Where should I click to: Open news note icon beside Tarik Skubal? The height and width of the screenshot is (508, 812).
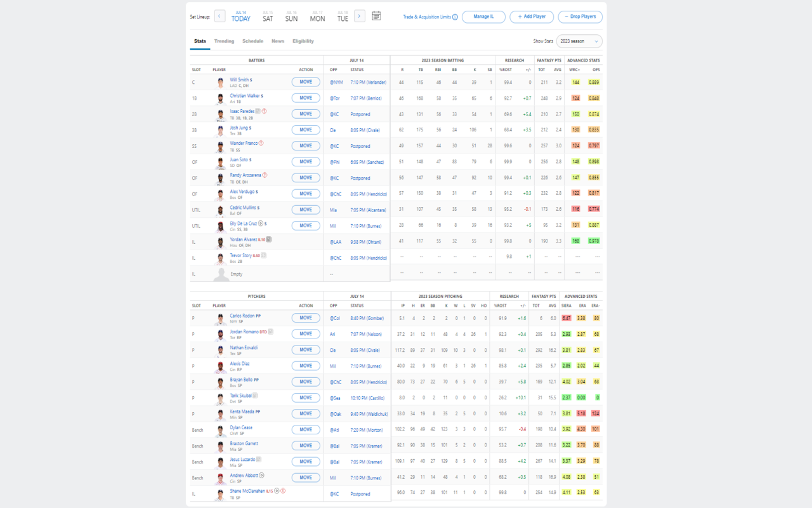tap(255, 395)
